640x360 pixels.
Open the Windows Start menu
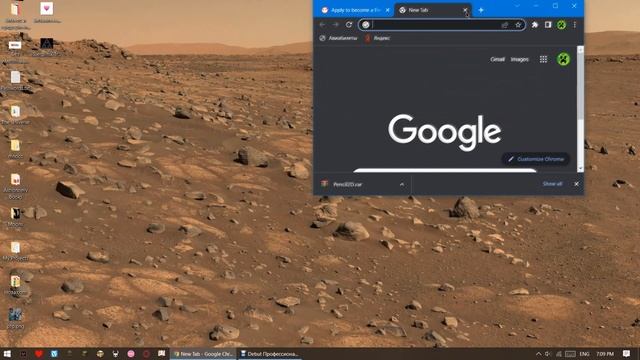[x=7, y=353]
